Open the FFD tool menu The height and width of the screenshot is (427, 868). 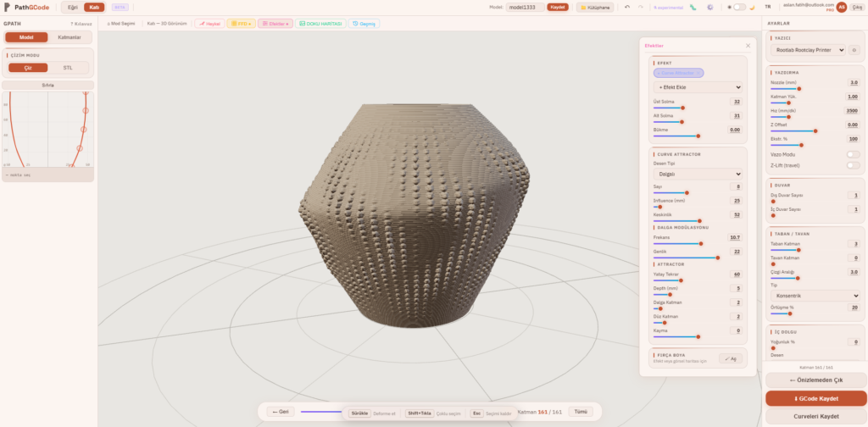(x=242, y=24)
